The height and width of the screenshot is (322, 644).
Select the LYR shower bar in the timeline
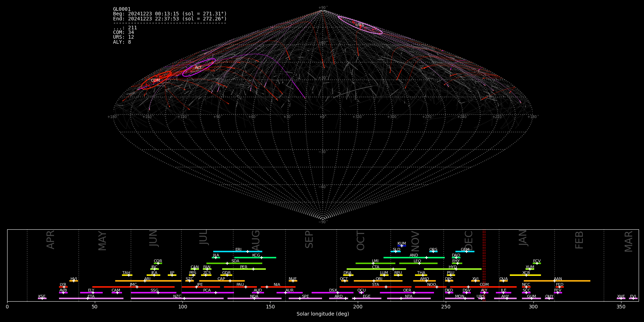point(63,287)
